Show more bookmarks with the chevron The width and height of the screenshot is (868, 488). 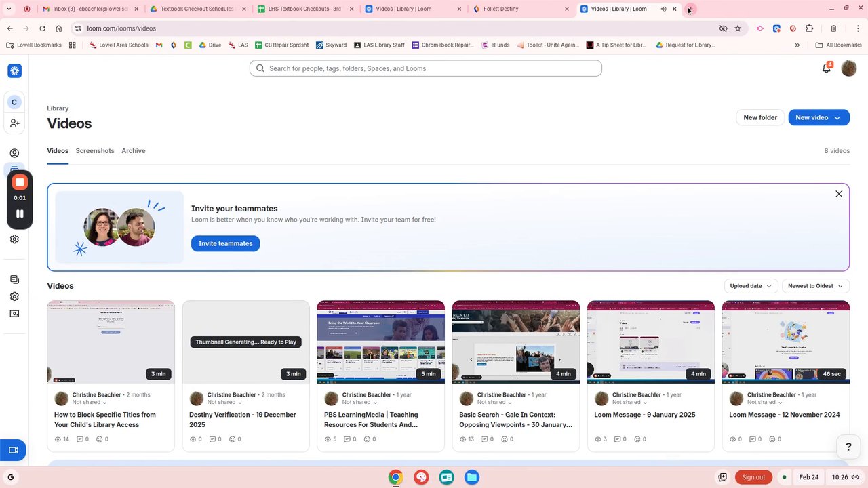(x=797, y=45)
